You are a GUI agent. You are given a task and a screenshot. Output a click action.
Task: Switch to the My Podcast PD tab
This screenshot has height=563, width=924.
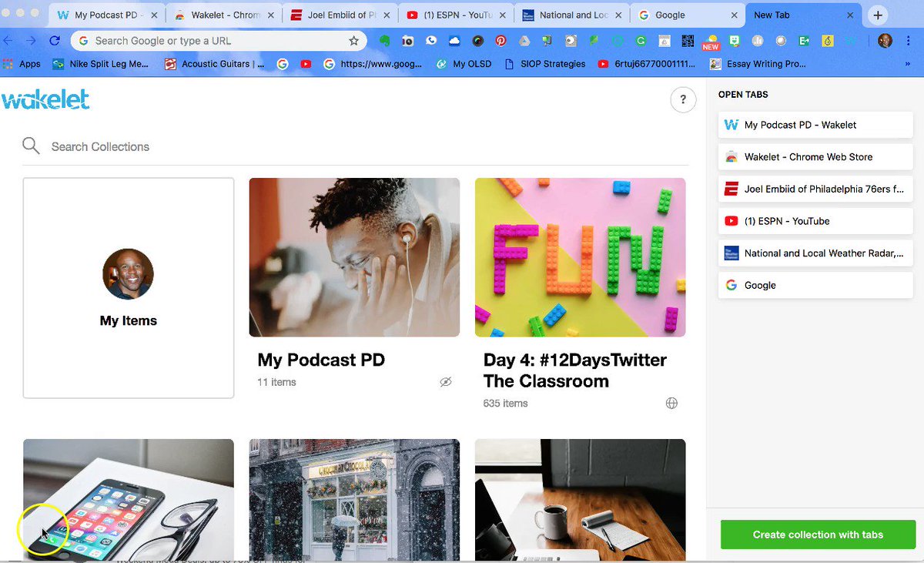pos(106,15)
